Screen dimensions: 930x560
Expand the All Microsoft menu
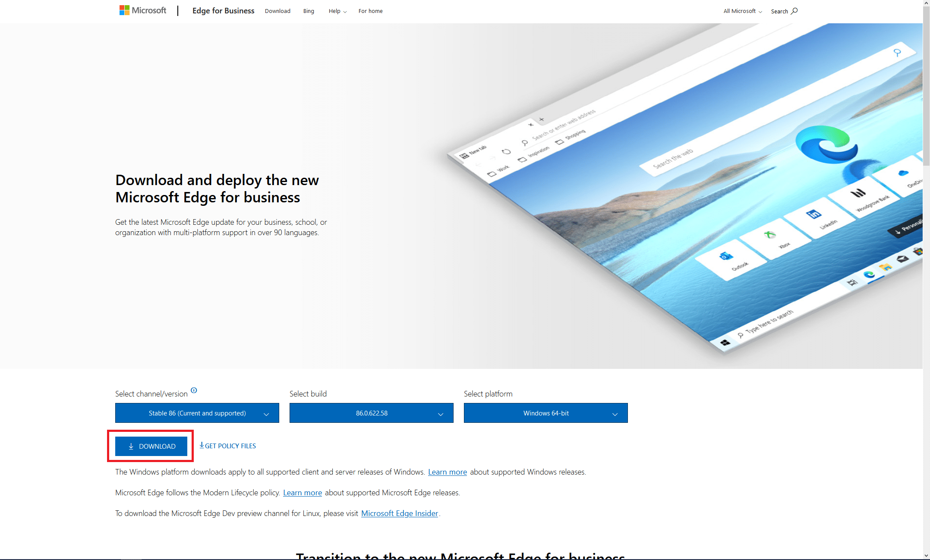pos(743,11)
